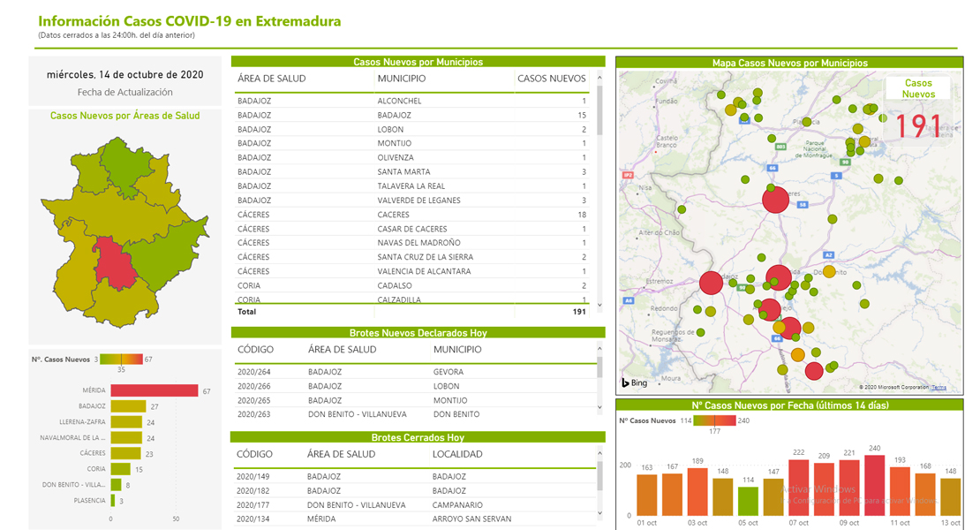Click the green 05 oct bar with 114

(748, 501)
